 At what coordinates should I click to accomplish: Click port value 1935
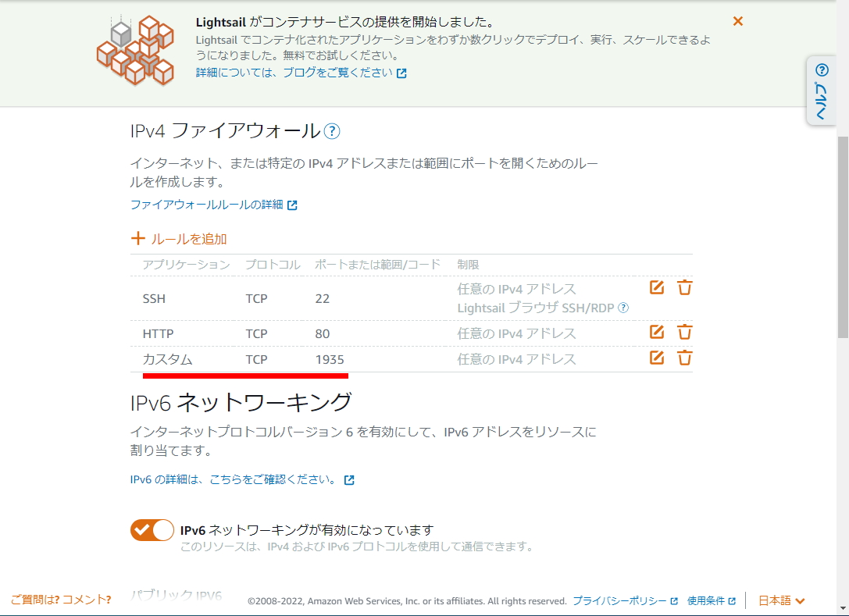(330, 360)
